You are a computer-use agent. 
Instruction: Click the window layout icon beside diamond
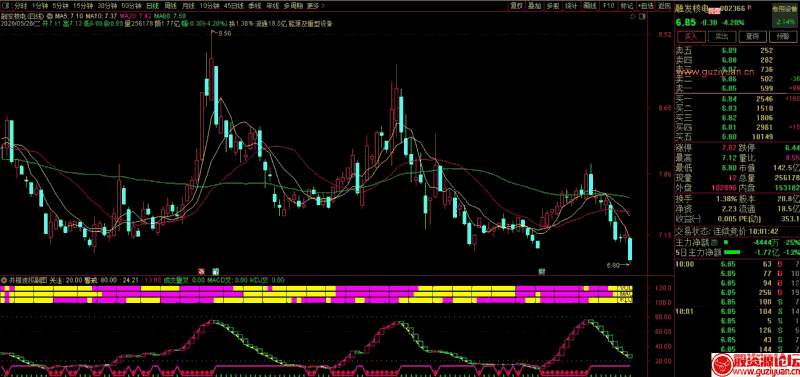point(642,17)
